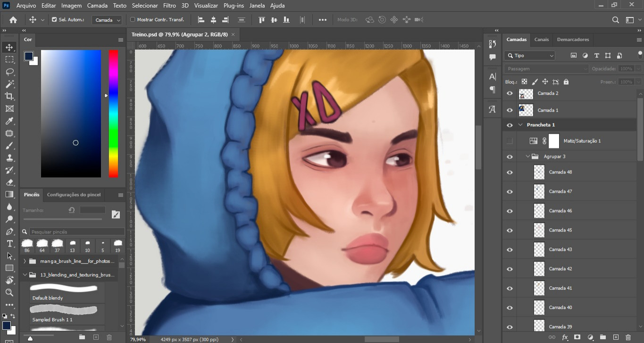The image size is (644, 343).
Task: Open the Camada menu
Action: click(x=97, y=6)
